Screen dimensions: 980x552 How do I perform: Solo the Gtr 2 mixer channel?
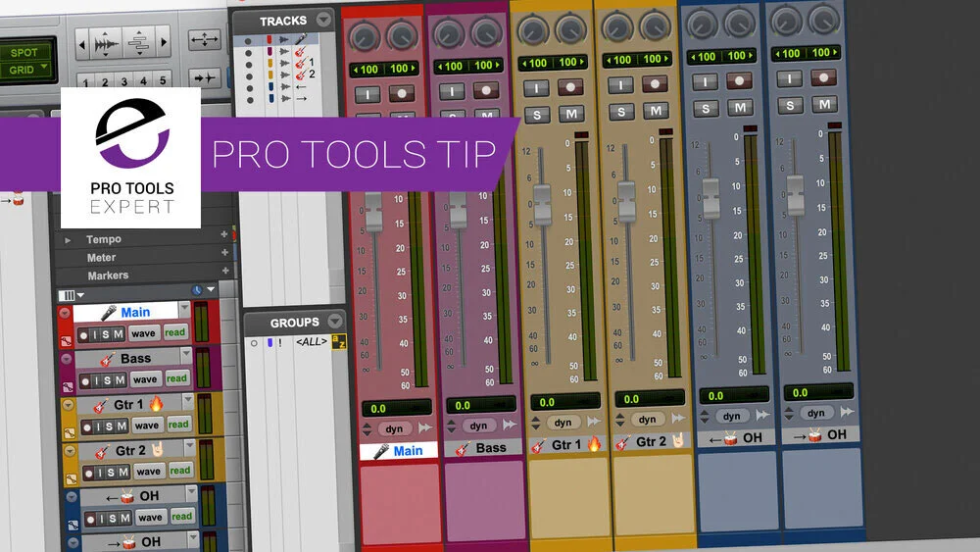(621, 112)
